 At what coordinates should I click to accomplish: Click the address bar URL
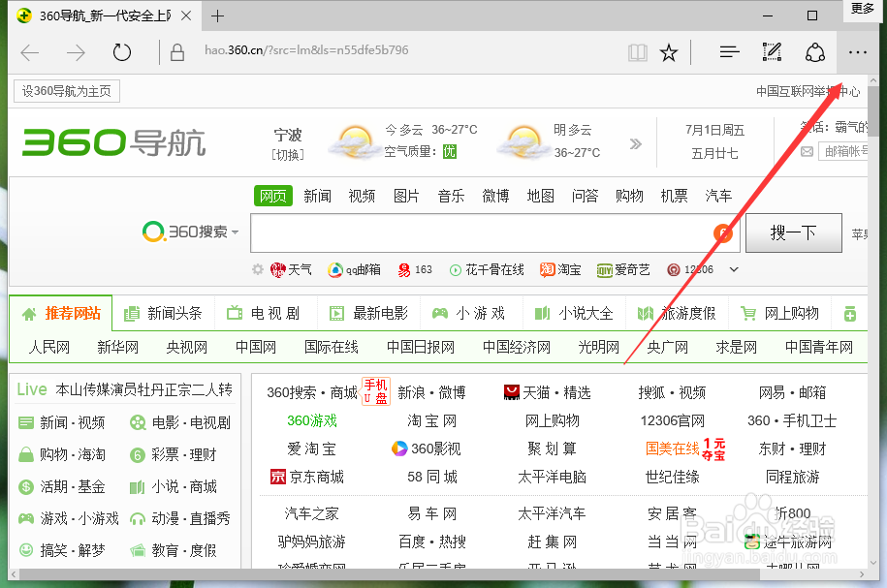306,50
